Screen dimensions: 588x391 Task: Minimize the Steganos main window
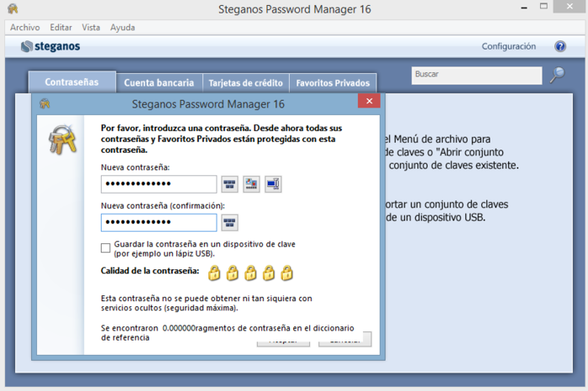(524, 8)
